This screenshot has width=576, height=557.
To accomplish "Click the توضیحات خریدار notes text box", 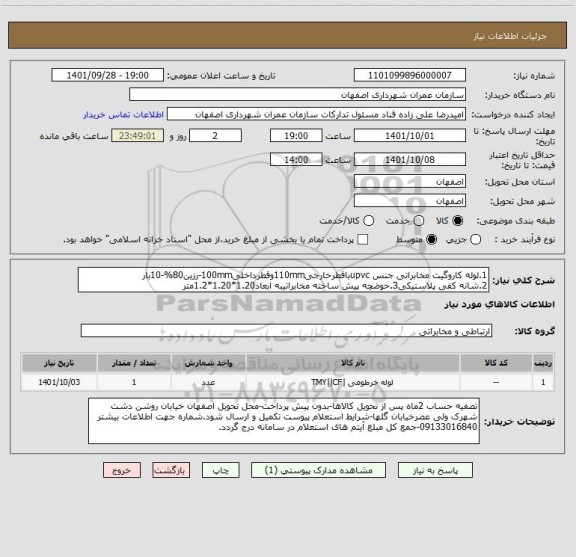I will pos(284,421).
